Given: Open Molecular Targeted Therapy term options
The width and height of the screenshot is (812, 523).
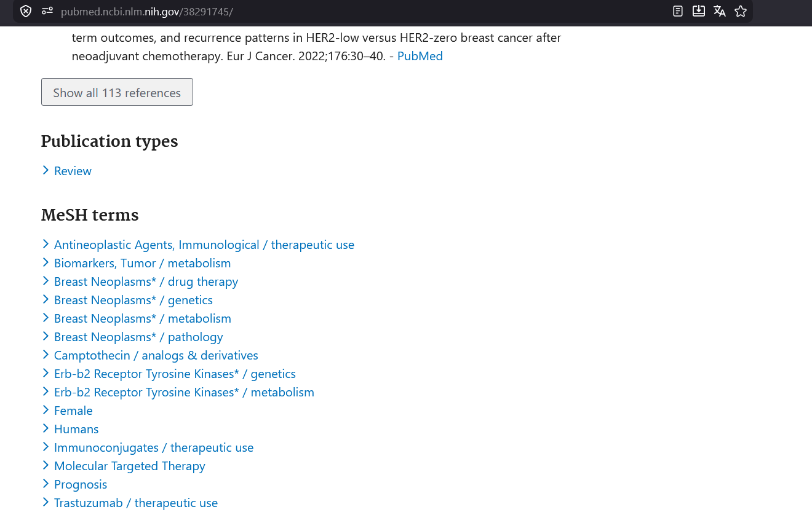Looking at the screenshot, I should pos(130,466).
